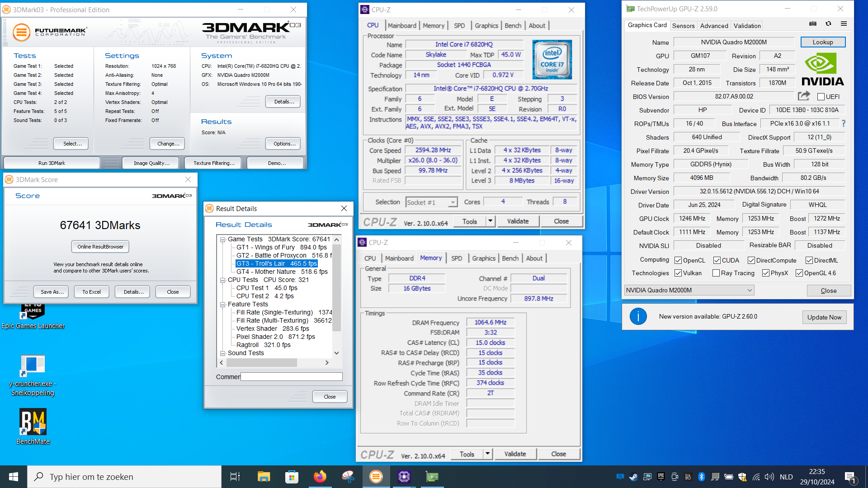Open the SPD tab in bottom CPU-Z window

tap(457, 258)
